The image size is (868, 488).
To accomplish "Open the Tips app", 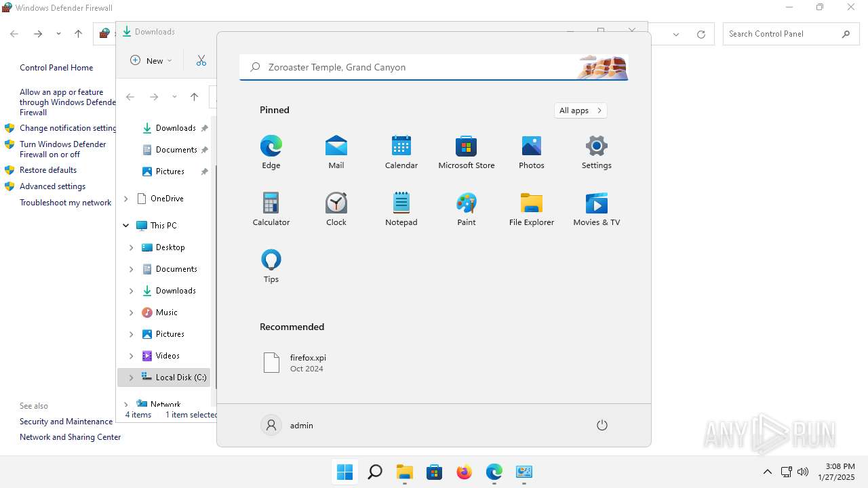I will click(271, 266).
